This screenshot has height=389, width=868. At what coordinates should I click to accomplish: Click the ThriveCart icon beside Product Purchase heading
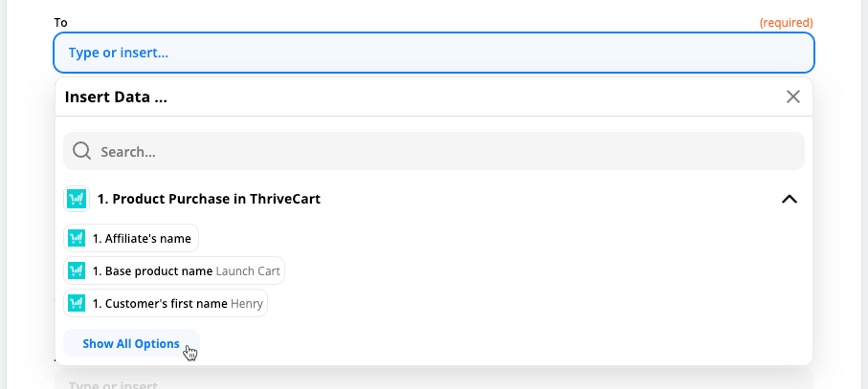[x=77, y=199]
